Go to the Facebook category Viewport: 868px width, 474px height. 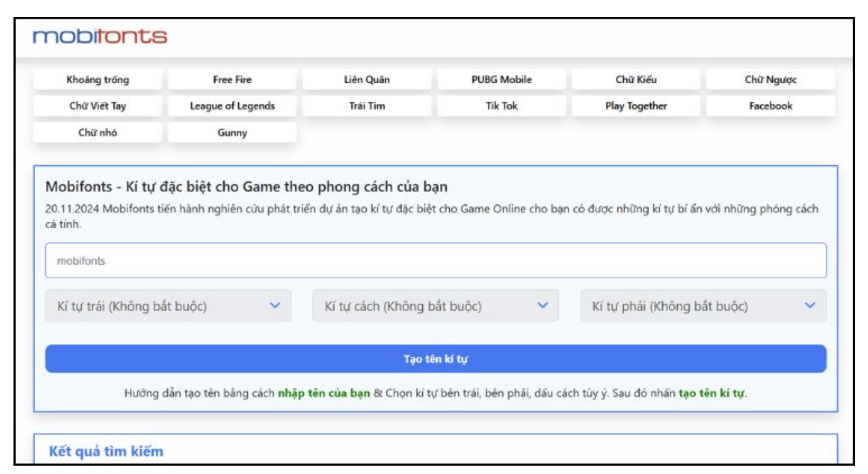pos(770,106)
